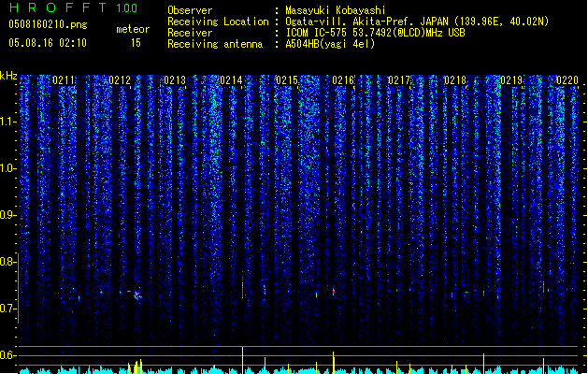Click the observer name Masayuki Kobayashi
The image size is (588, 374).
coord(336,10)
